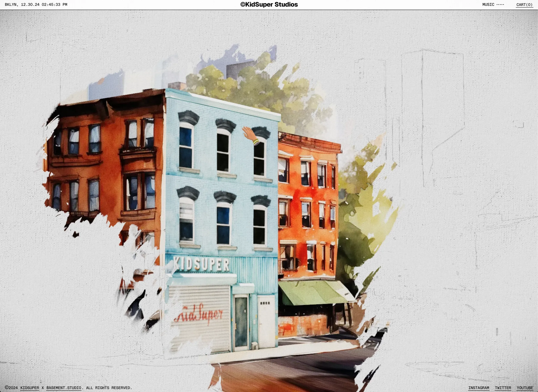Open the INSTAGRAM link
This screenshot has height=392, width=538.
[x=478, y=388]
